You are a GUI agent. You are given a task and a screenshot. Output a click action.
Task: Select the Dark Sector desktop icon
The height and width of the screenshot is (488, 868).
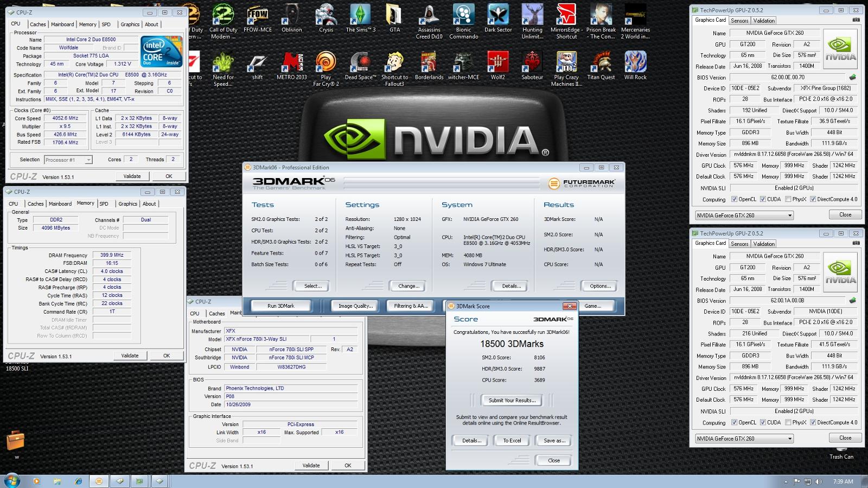498,18
